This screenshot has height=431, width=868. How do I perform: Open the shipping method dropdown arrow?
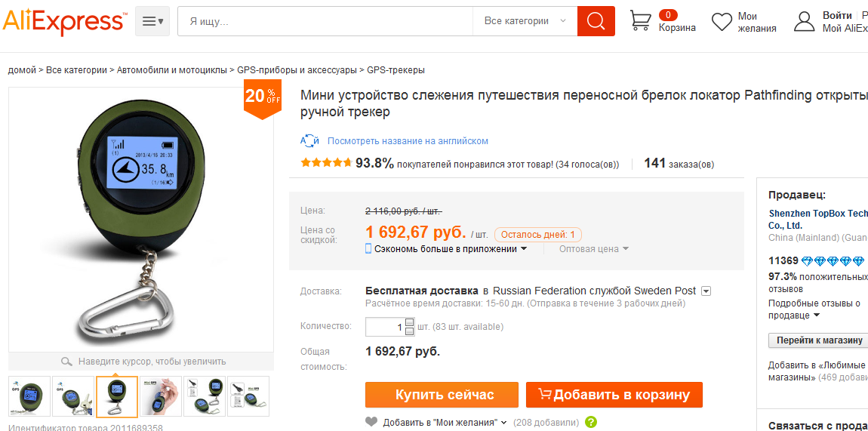point(706,291)
